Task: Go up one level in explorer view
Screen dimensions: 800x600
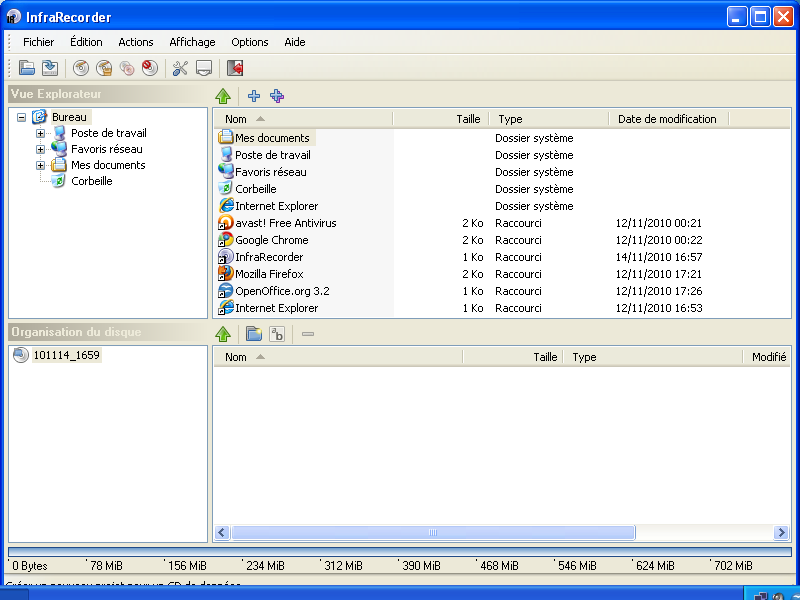Action: [224, 96]
